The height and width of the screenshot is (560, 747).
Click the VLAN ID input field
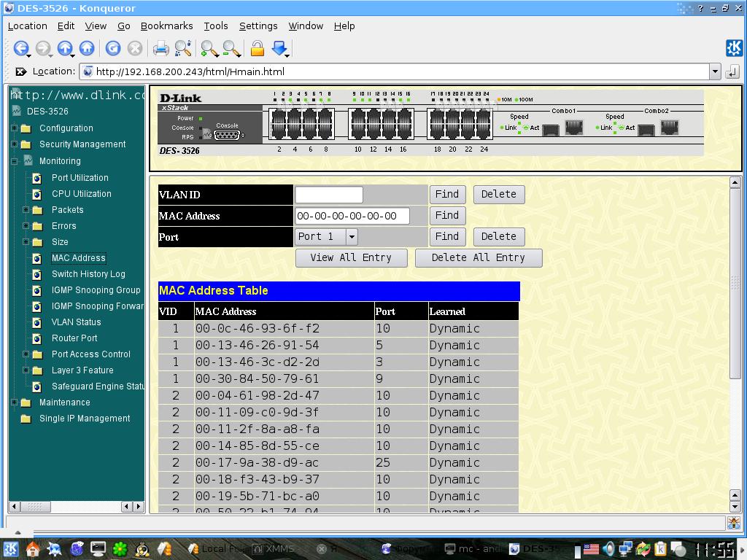point(328,195)
